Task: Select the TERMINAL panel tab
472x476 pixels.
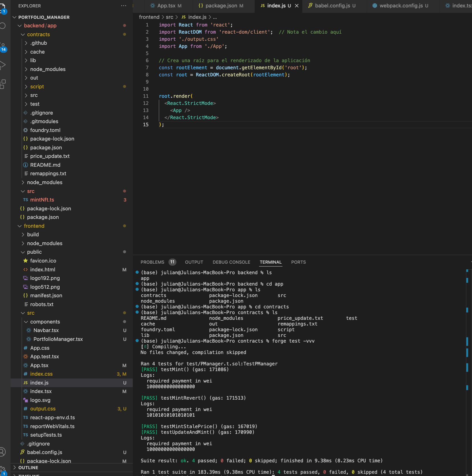Action: coord(270,262)
